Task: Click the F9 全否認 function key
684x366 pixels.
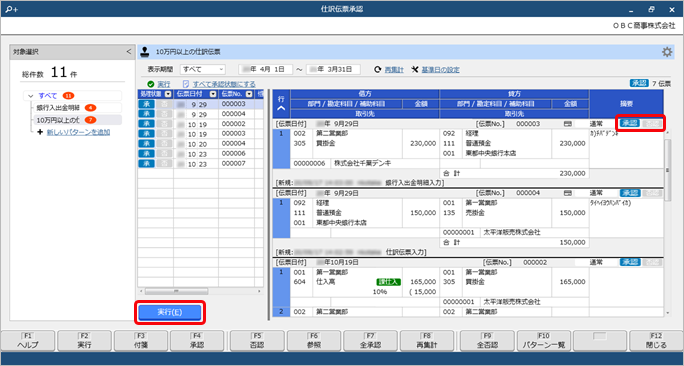Action: pyautogui.click(x=487, y=341)
